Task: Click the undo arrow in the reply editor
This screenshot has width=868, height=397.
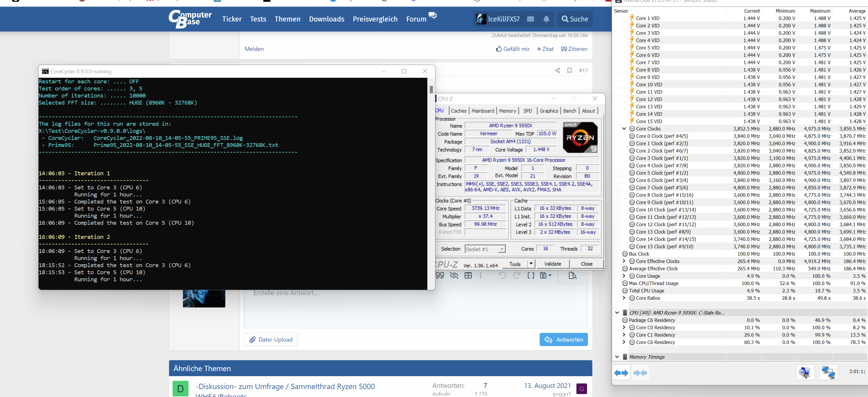Action: (x=502, y=275)
